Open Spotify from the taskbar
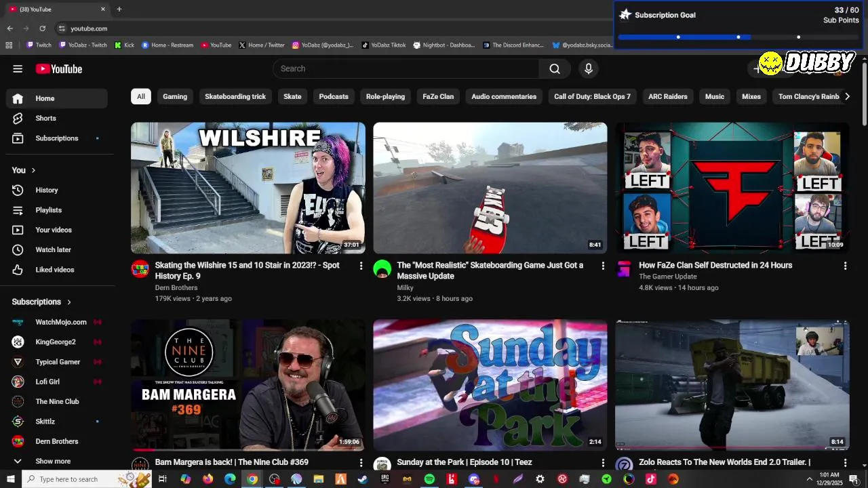This screenshot has width=868, height=488. (x=429, y=479)
